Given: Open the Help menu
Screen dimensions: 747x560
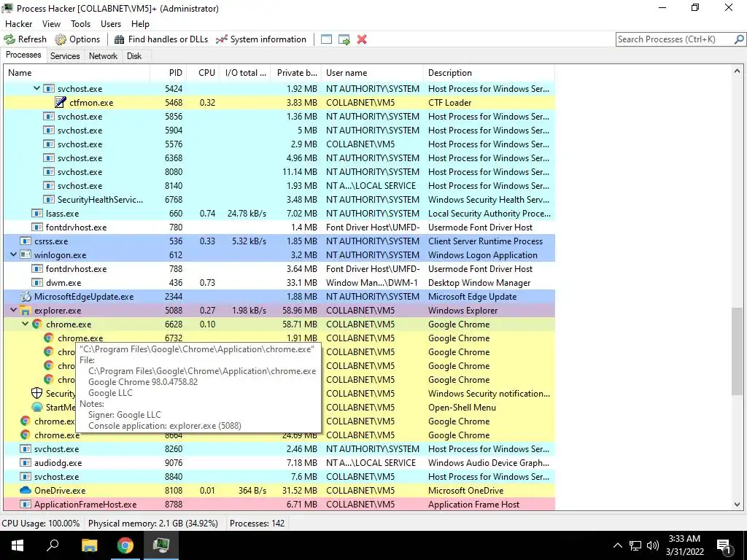Looking at the screenshot, I should [x=140, y=24].
